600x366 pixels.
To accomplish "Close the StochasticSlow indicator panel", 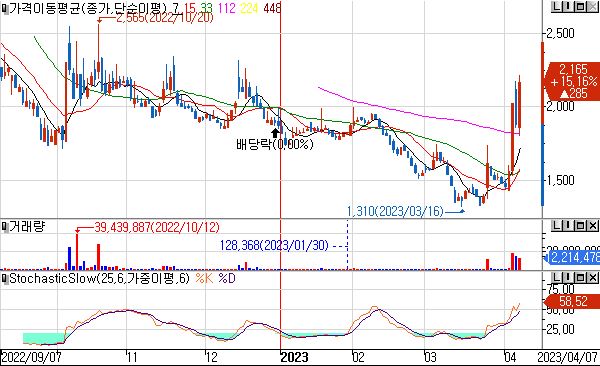I will point(592,277).
